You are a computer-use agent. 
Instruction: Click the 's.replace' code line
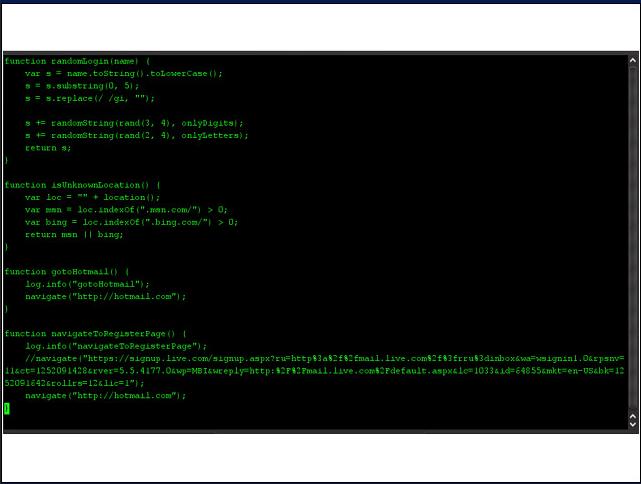click(x=90, y=99)
